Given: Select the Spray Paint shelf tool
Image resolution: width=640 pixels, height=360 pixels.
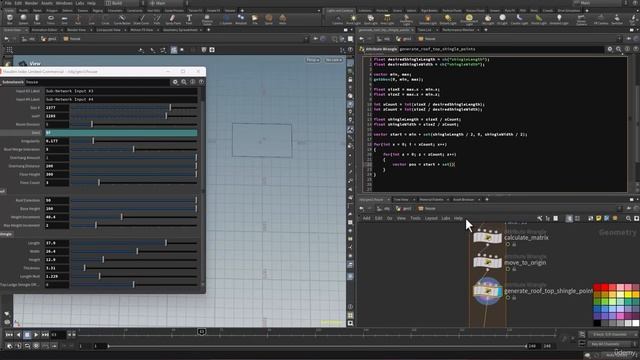Looking at the screenshot, I should 173,19.
